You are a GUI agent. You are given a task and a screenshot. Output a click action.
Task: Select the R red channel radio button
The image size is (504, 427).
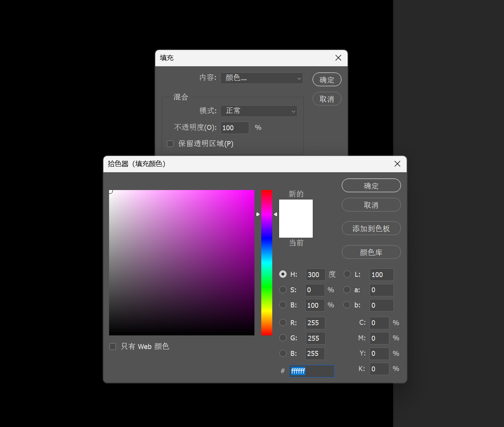[x=283, y=323]
